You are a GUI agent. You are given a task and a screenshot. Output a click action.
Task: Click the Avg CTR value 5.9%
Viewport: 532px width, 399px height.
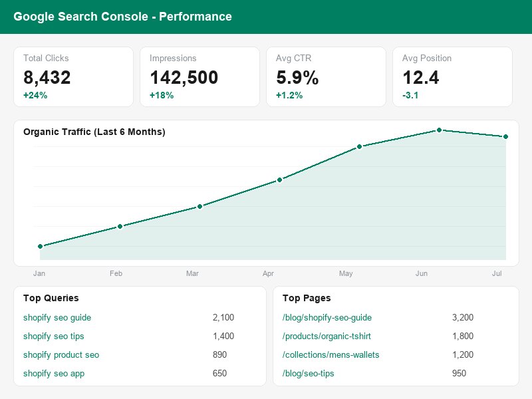(297, 78)
